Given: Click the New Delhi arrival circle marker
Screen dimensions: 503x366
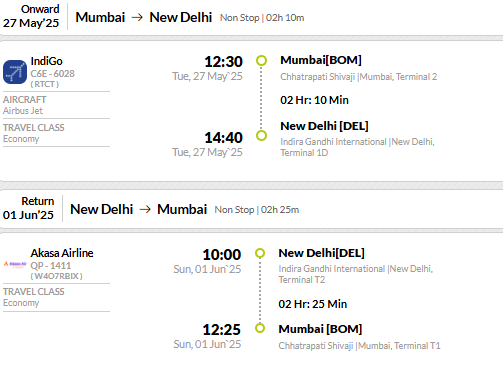Looking at the screenshot, I should point(261,136).
